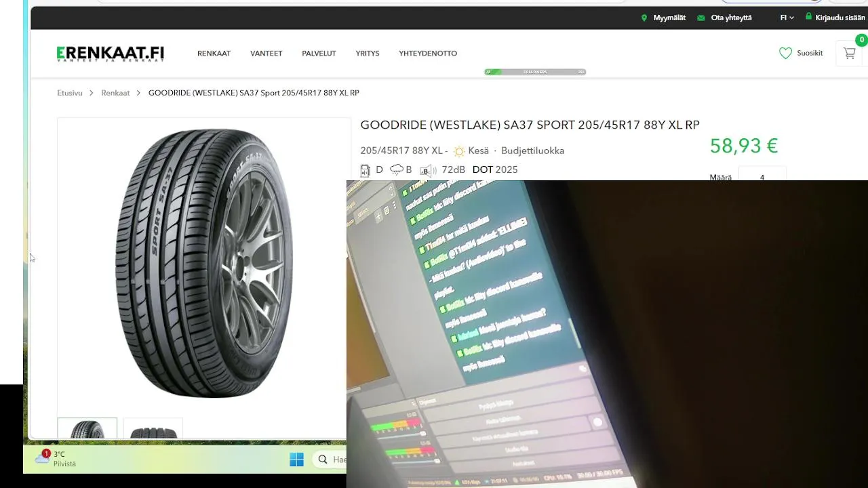Click the breadcrumb text GOODRIDE (WESTLAKE) SA37 Sport
Screen dimensions: 868x488
(x=254, y=93)
